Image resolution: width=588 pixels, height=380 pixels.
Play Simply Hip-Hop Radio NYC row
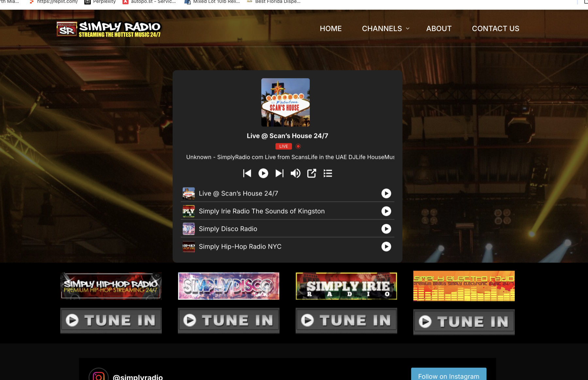tap(386, 246)
